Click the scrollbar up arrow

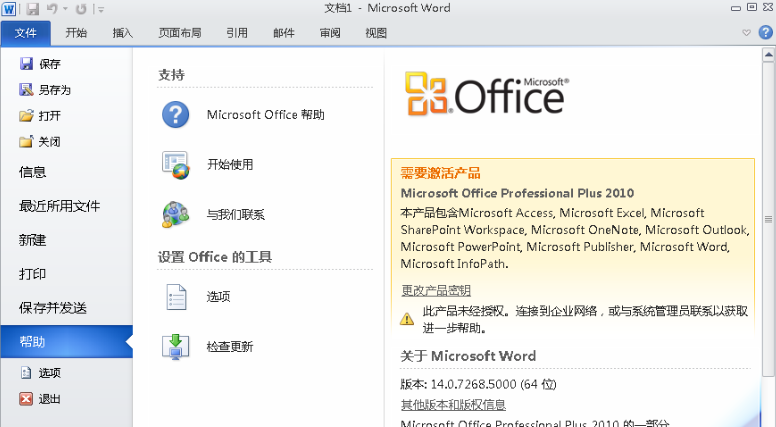pyautogui.click(x=768, y=54)
